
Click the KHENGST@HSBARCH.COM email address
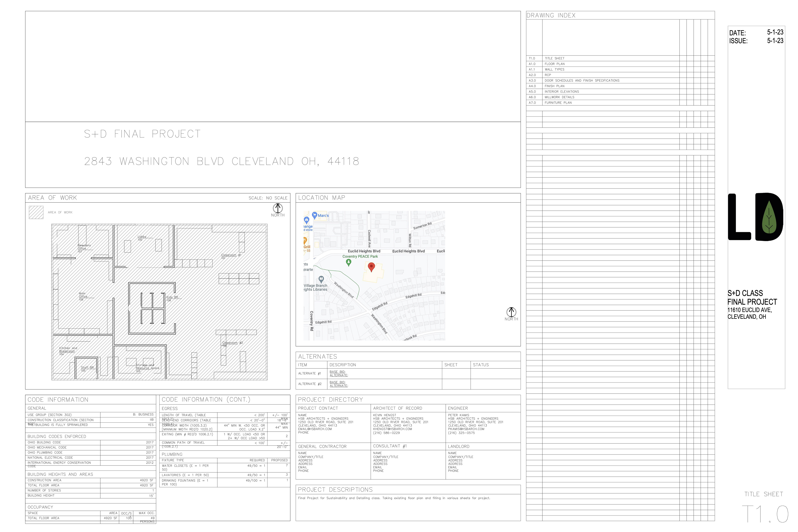[392, 429]
